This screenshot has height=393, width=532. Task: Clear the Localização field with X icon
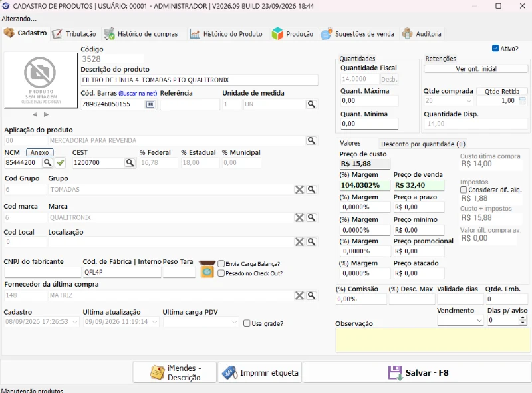pyautogui.click(x=299, y=241)
